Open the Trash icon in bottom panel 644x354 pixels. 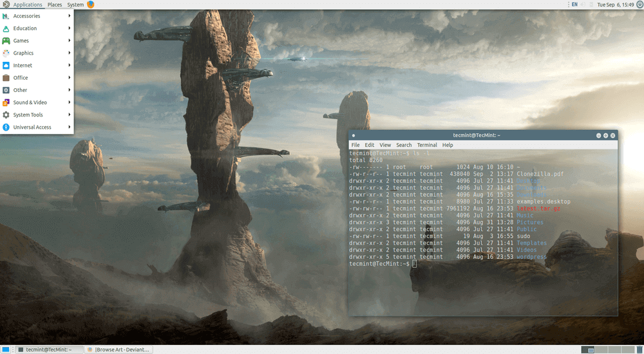tap(639, 349)
